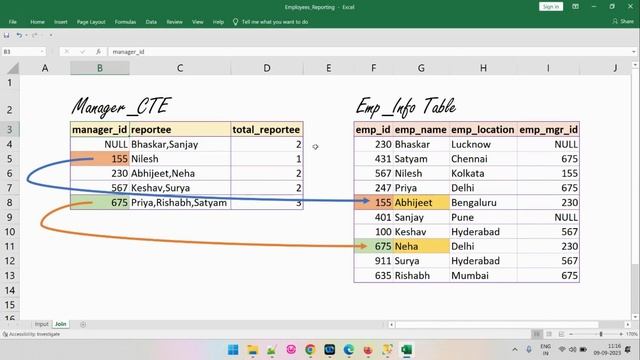Open the Data ribbon tab
This screenshot has height=360, width=640.
[x=151, y=22]
